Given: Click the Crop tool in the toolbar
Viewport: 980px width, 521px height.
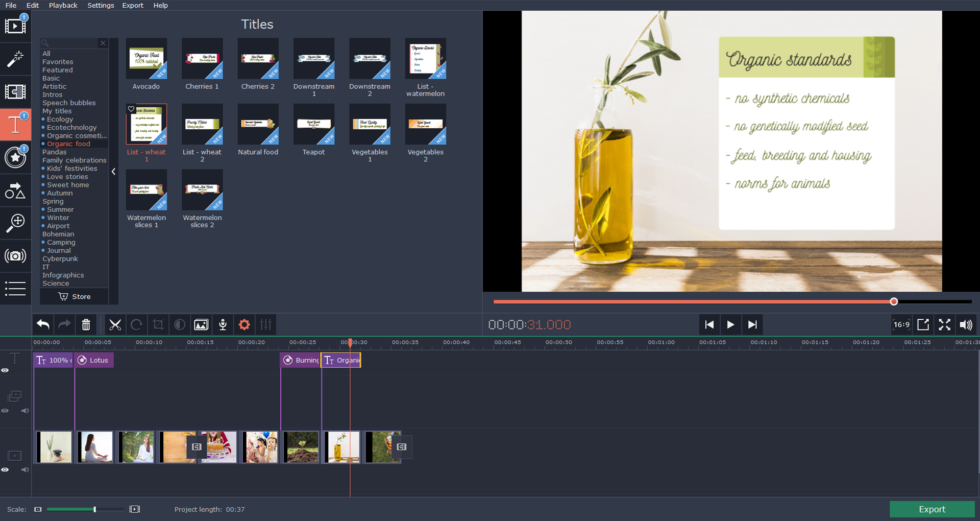Looking at the screenshot, I should tap(158, 324).
